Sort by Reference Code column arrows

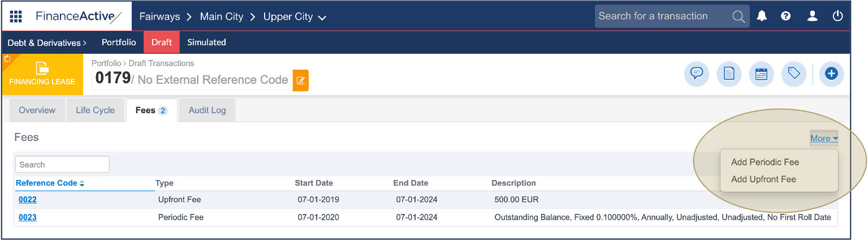click(x=82, y=183)
